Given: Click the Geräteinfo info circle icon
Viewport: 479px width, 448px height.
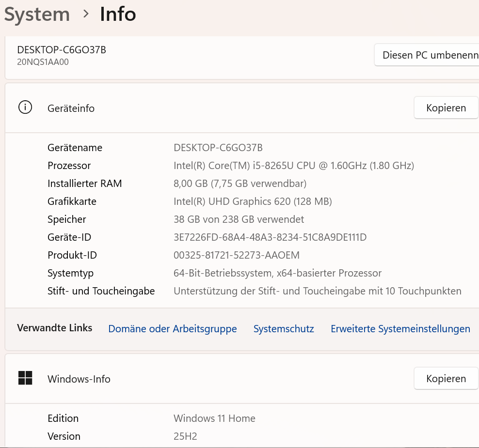Looking at the screenshot, I should pos(25,108).
